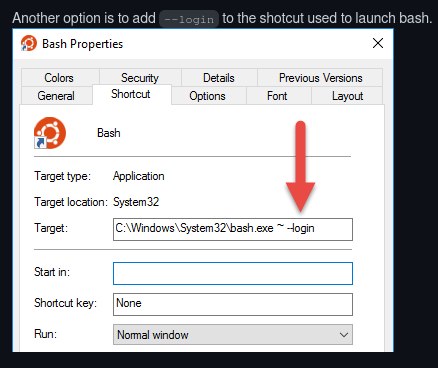Open the Security tab

pos(140,77)
